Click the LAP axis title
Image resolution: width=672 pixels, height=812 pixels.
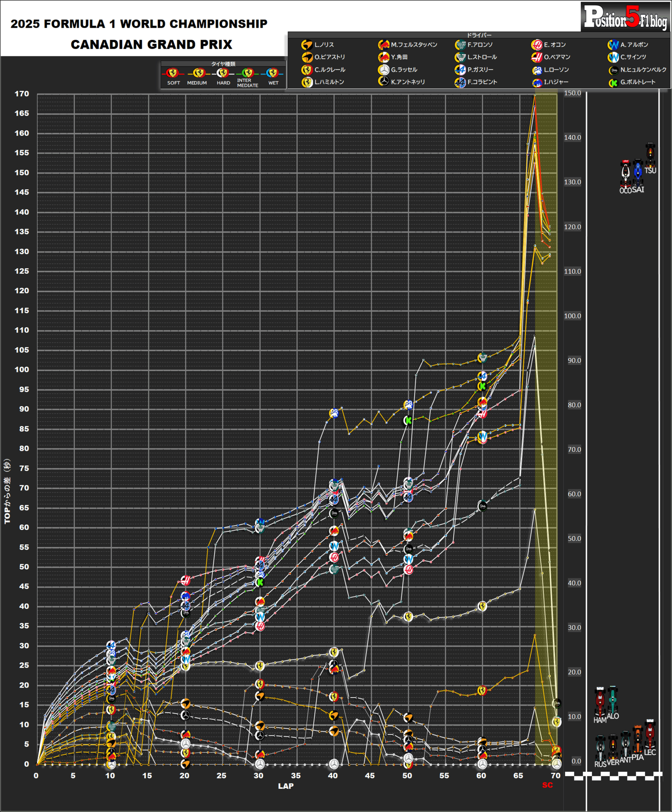pos(286,786)
